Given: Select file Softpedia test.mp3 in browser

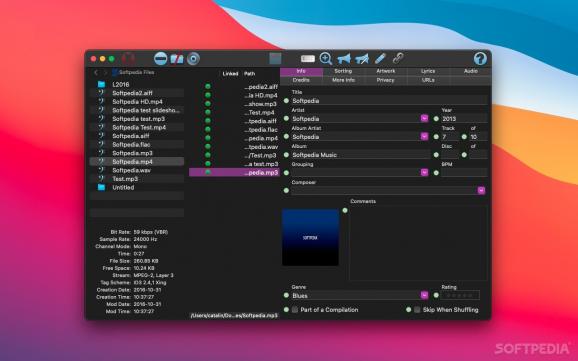Looking at the screenshot, I should 137,119.
